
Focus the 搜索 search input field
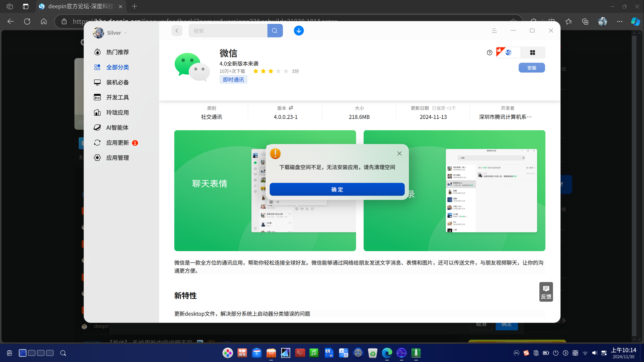click(x=228, y=31)
